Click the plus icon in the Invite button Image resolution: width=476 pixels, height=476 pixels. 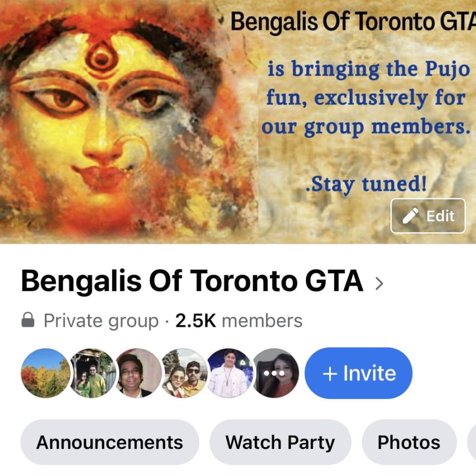tap(330, 373)
